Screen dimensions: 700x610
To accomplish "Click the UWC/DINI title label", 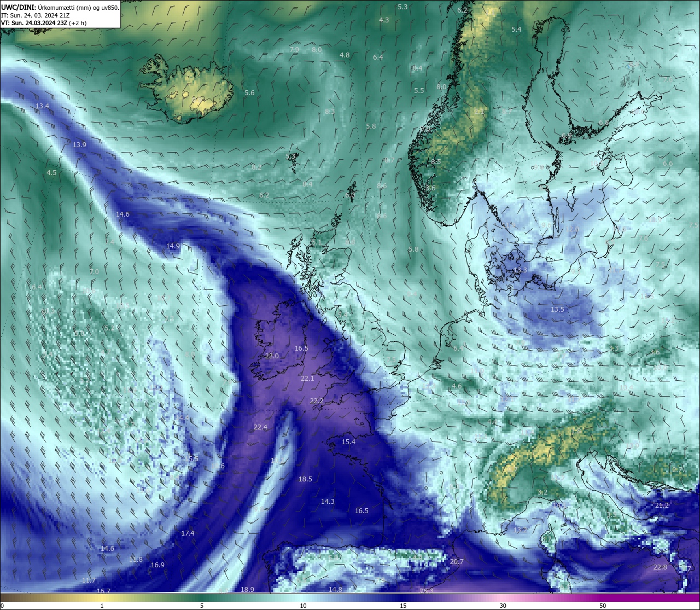I will point(19,7).
